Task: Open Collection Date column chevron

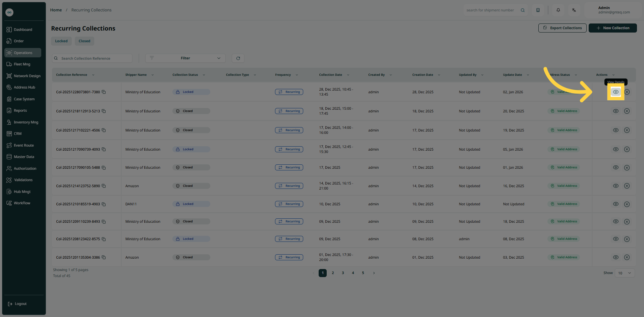Action: pyautogui.click(x=348, y=75)
